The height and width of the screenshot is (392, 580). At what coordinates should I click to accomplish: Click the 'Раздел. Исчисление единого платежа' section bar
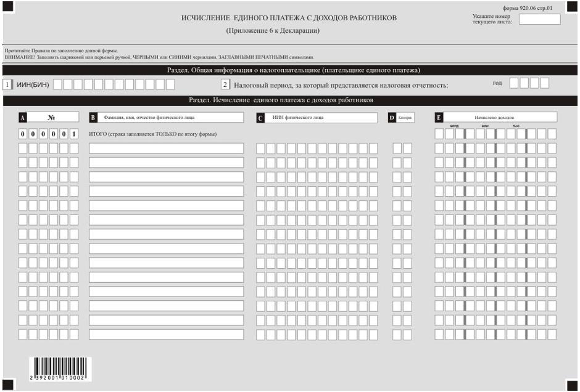coord(289,100)
